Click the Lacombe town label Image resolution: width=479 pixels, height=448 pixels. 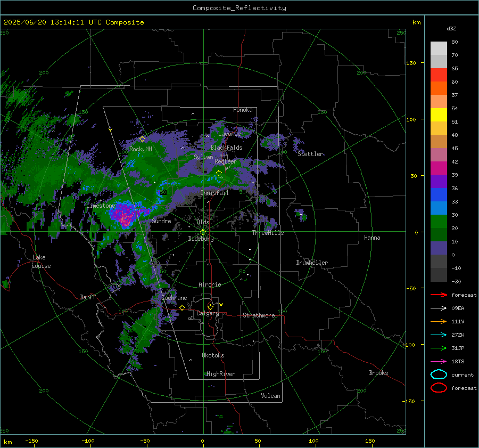pyautogui.click(x=229, y=134)
